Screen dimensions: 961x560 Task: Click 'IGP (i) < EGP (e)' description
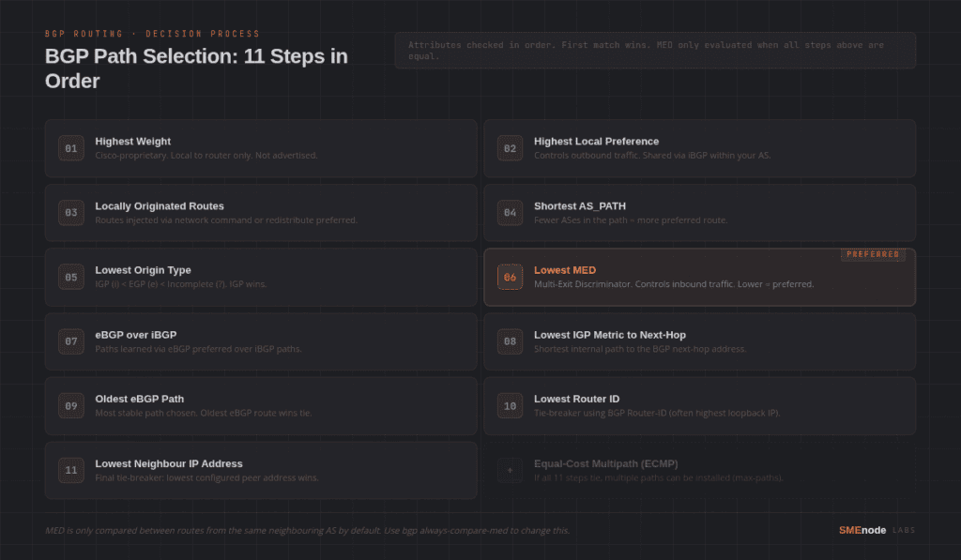181,284
